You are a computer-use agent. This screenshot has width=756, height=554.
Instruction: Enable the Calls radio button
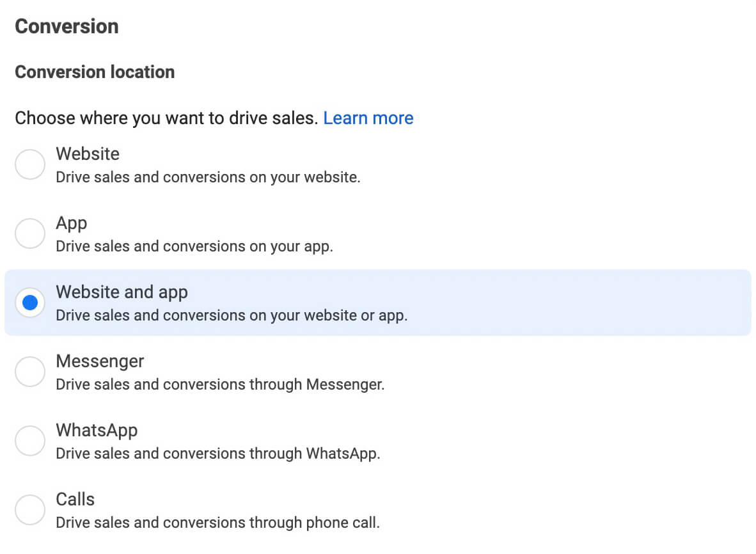[30, 510]
